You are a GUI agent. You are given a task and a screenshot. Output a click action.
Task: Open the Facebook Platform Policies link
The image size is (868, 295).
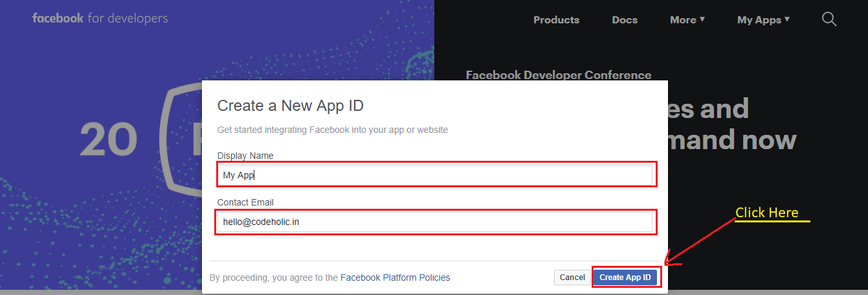395,277
